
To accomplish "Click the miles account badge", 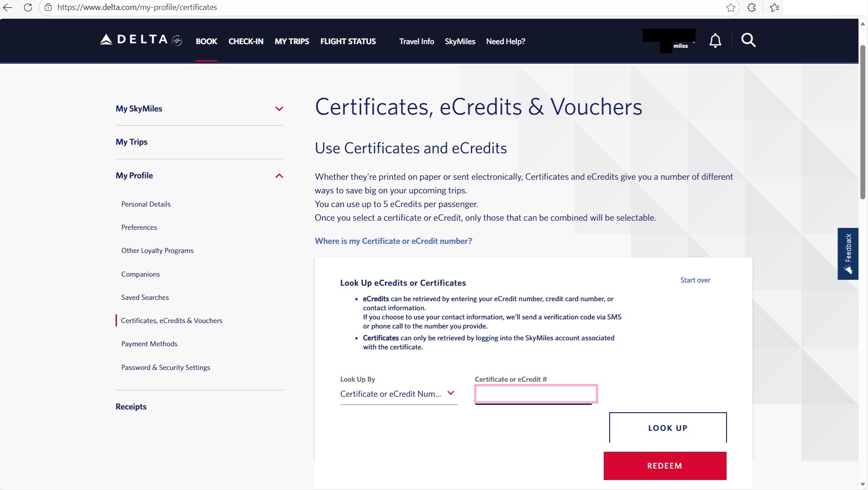I will pos(669,40).
